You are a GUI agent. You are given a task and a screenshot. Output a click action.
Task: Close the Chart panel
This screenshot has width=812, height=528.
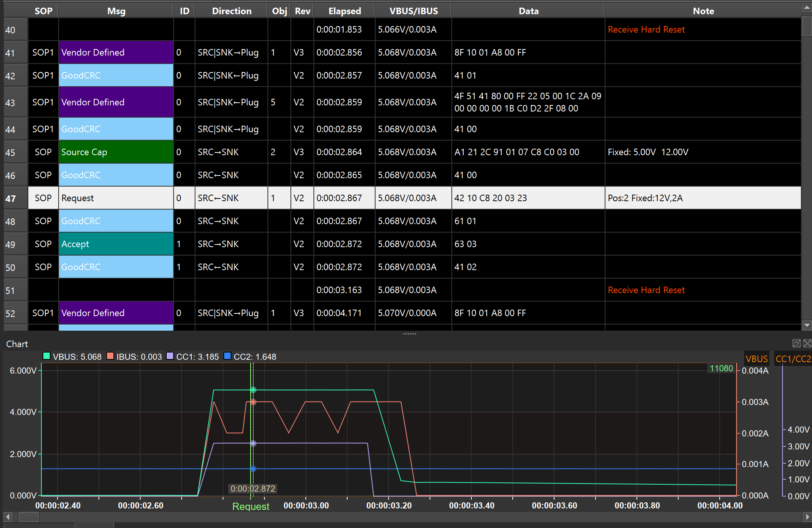[807, 343]
